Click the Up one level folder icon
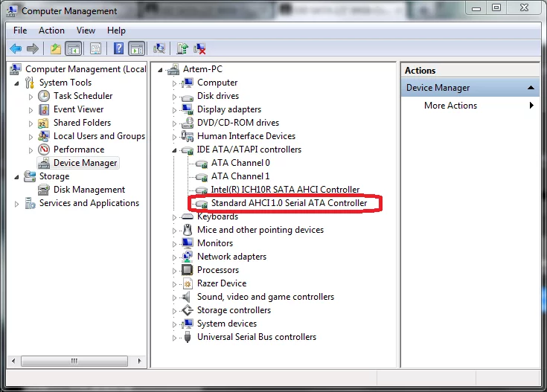Image resolution: width=547 pixels, height=392 pixels. tap(56, 48)
